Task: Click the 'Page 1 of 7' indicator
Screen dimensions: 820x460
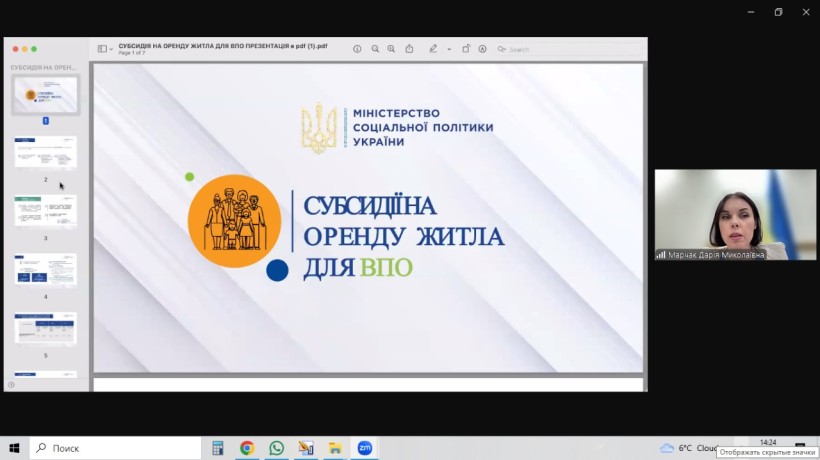Action: click(x=132, y=53)
